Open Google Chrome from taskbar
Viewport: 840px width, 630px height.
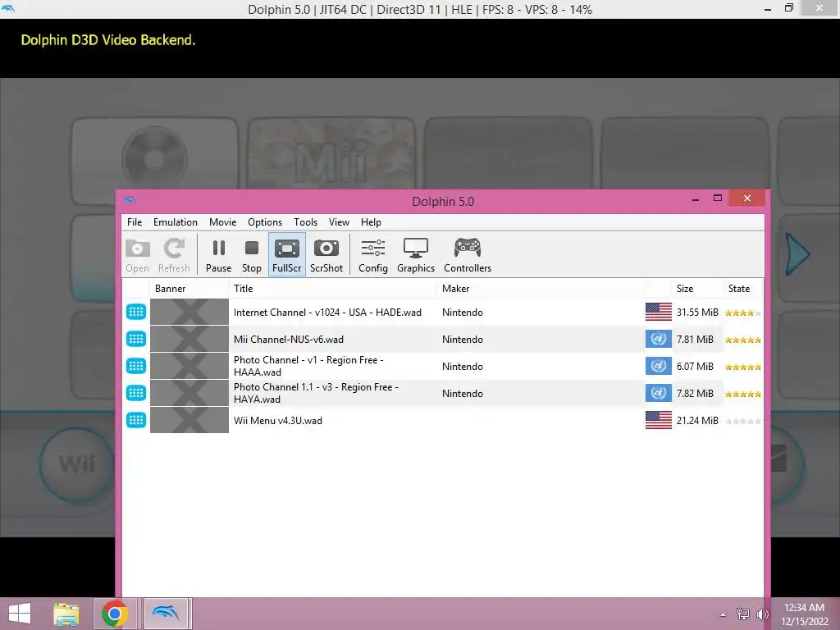click(114, 614)
